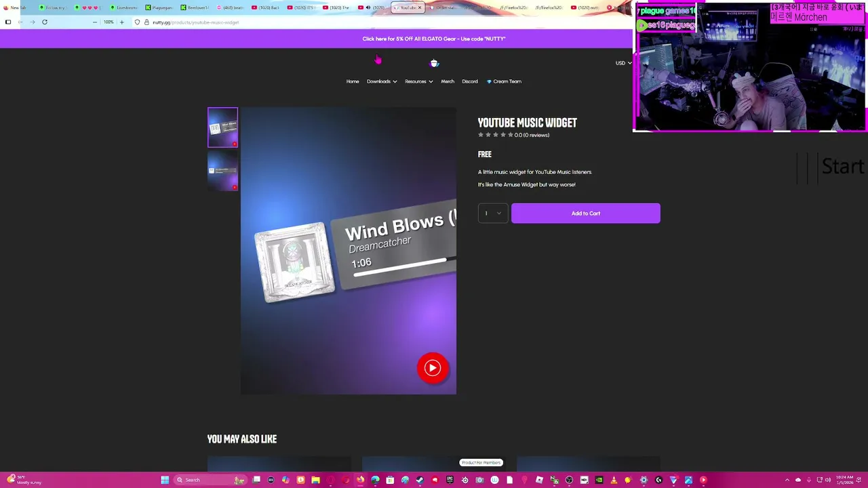Launch Steam from the taskbar
This screenshot has height=488, width=868.
pyautogui.click(x=420, y=480)
